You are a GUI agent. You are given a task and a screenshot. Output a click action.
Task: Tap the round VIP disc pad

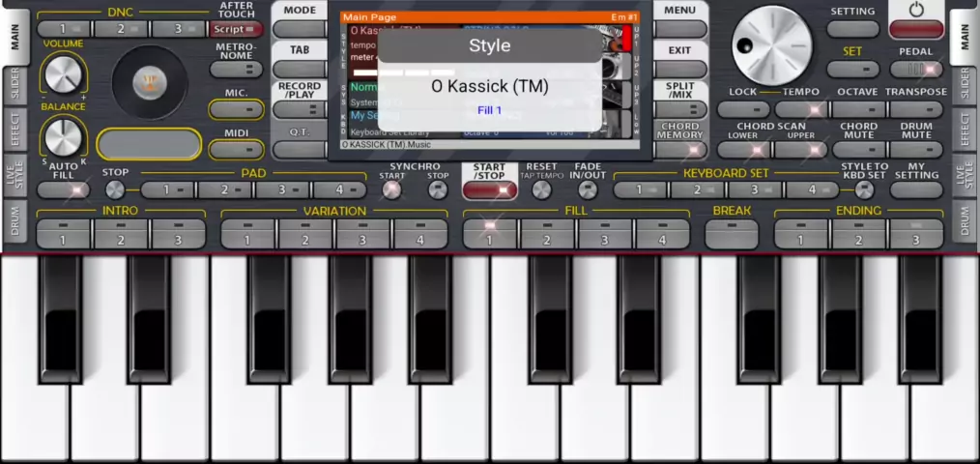(x=151, y=82)
